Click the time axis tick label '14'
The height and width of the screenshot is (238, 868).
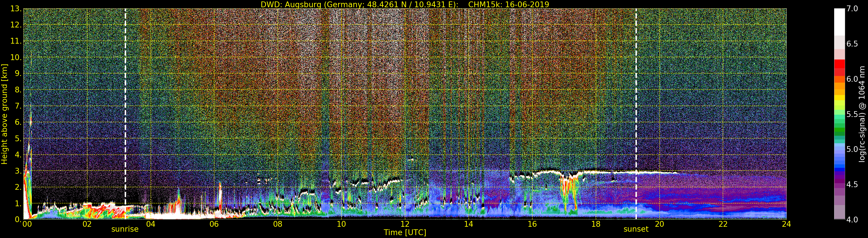(468, 224)
